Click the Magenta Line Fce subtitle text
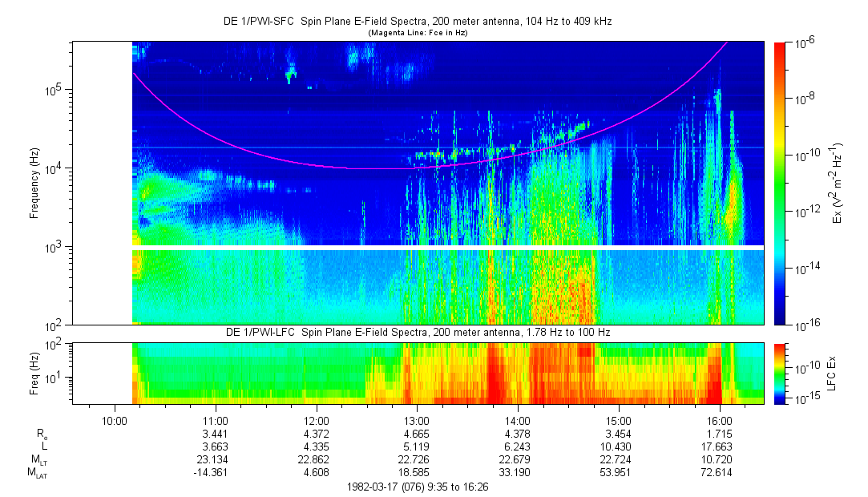 (417, 33)
